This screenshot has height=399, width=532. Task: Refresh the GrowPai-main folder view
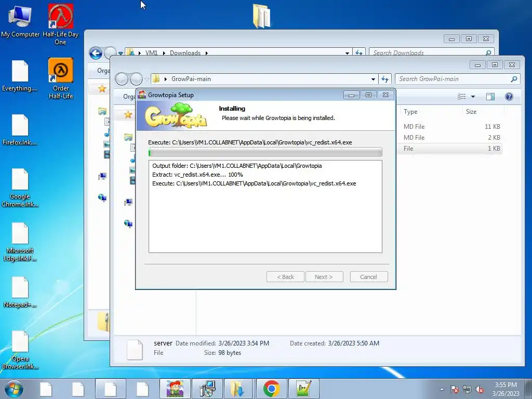coord(385,79)
